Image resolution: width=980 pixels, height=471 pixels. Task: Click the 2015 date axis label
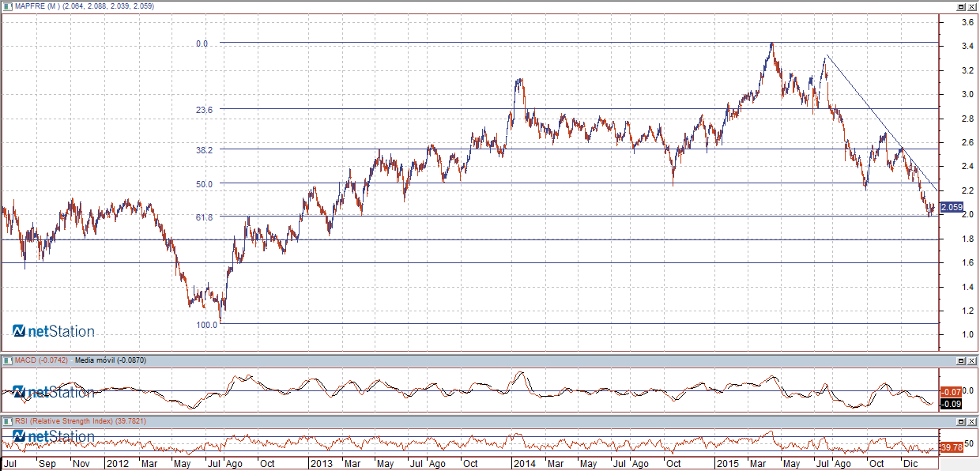click(x=727, y=464)
